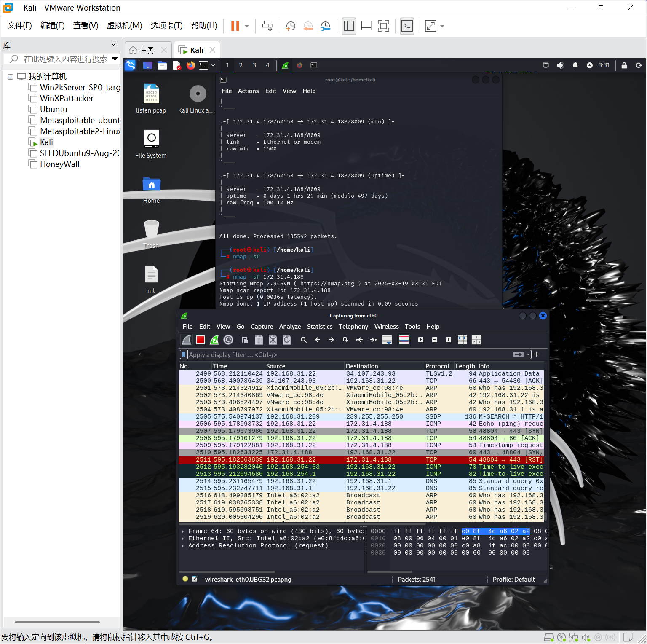Go to next packet arrow in Wireshark
This screenshot has width=647, height=644.
(332, 340)
